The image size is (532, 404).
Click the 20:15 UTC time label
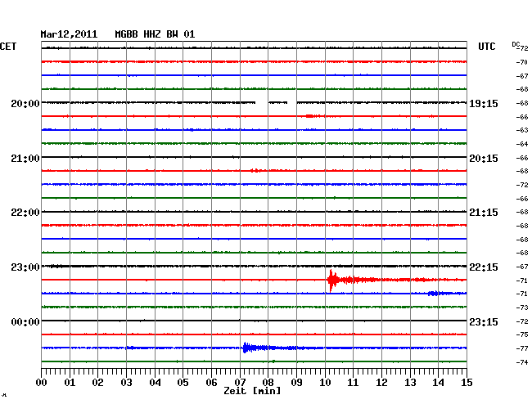coord(484,159)
